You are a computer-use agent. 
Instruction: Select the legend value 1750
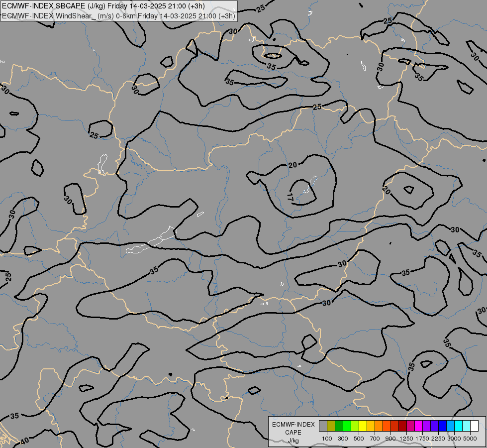422,439
